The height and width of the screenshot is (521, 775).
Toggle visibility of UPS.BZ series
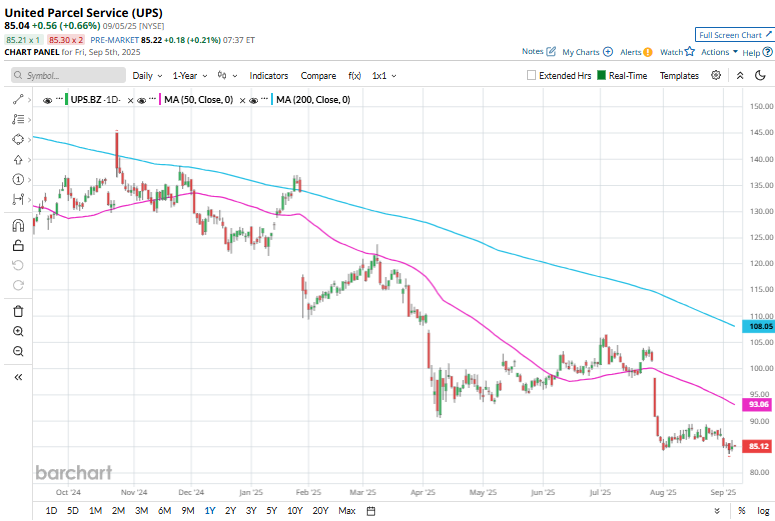(x=47, y=100)
